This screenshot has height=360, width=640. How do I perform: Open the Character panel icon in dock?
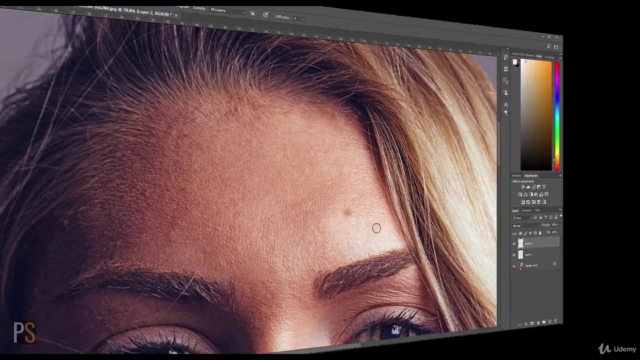(506, 104)
